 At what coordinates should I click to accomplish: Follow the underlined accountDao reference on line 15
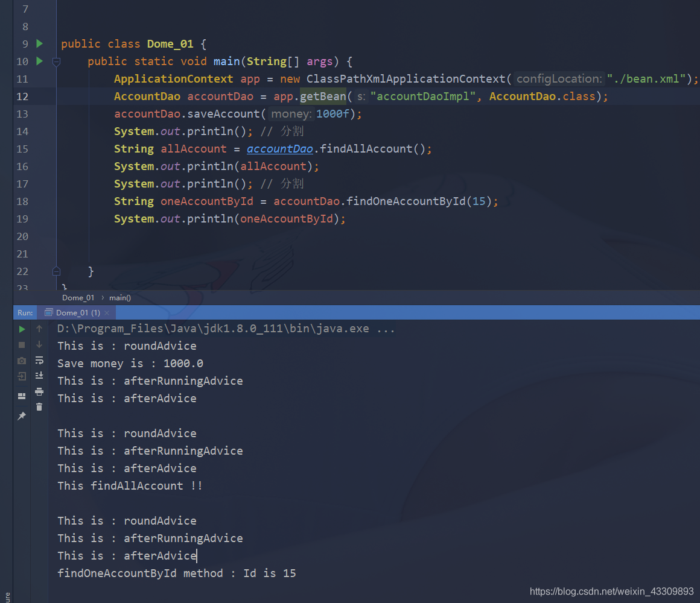coord(279,148)
